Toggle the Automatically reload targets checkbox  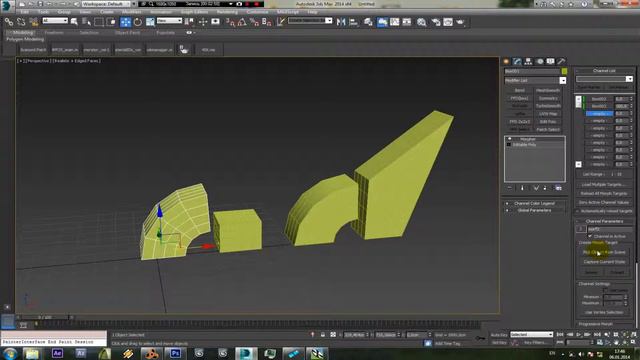578,211
